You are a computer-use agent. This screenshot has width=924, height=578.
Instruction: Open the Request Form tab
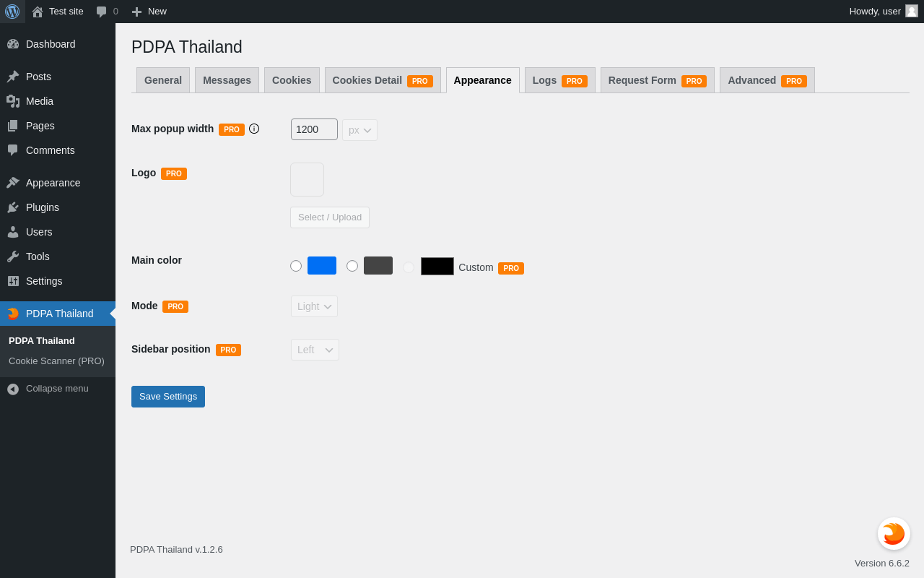tap(658, 80)
